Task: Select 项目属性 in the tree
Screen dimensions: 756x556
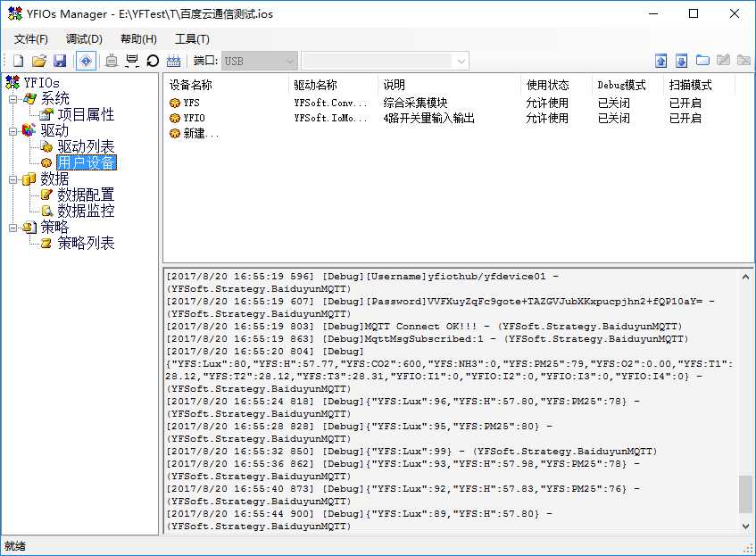Action: [86, 115]
